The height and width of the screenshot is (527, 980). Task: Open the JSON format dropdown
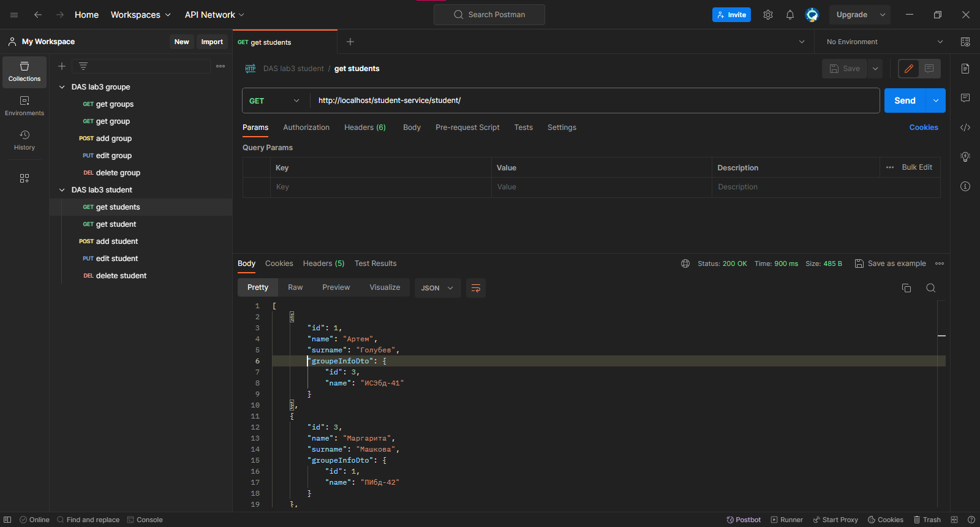point(437,288)
